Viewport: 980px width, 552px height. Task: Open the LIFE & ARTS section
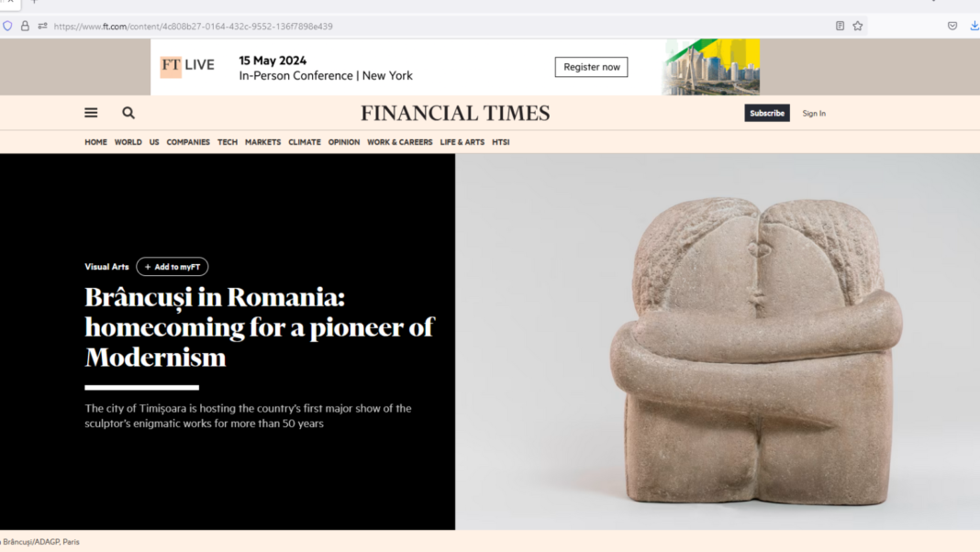(x=462, y=142)
